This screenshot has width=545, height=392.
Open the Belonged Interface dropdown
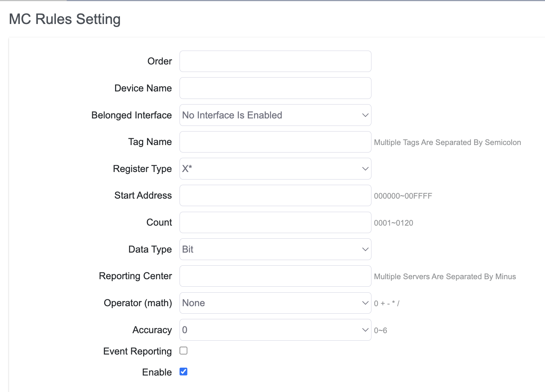[x=275, y=115]
